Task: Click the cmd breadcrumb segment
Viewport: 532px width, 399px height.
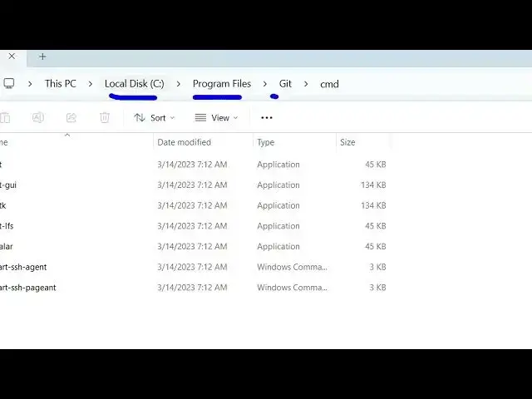Action: pyautogui.click(x=329, y=84)
